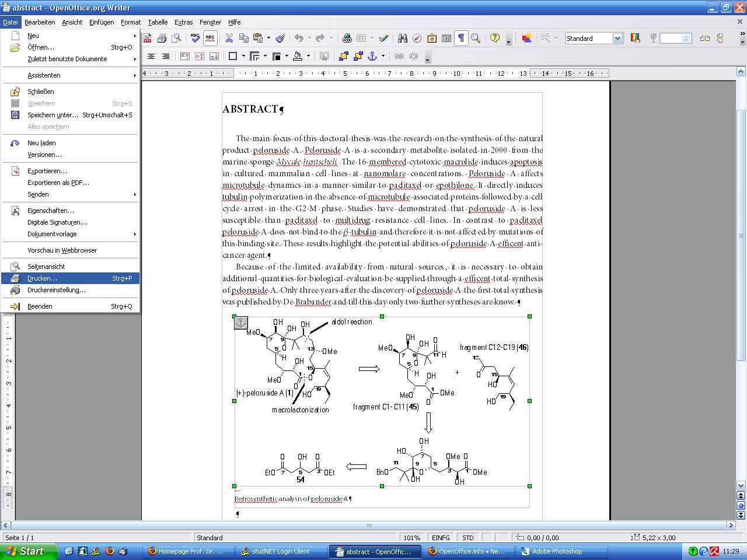Viewport: 747px width, 560px height.
Task: Click the Windows Start button
Action: [29, 551]
